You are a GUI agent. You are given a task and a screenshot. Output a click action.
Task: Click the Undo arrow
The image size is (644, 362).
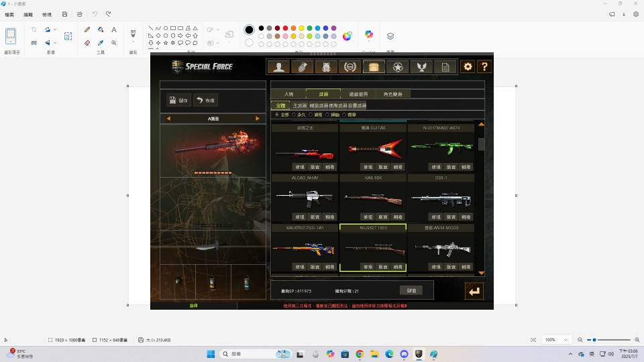pos(95,14)
